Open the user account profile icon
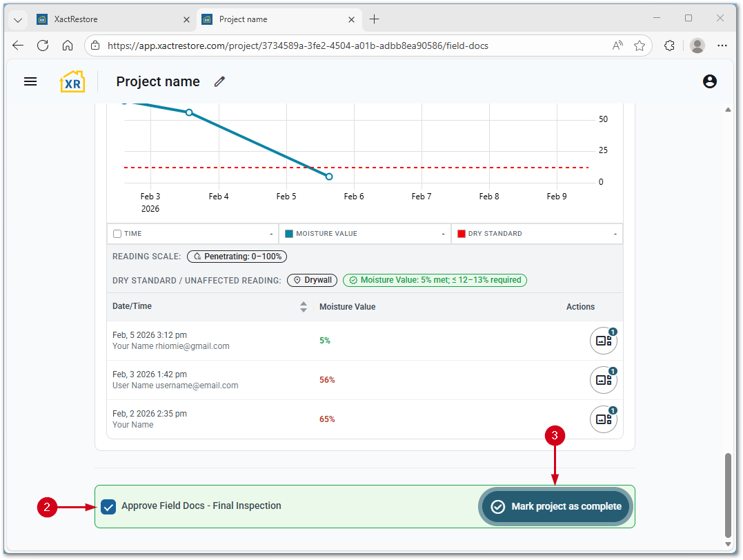The width and height of the screenshot is (743, 560). (709, 81)
